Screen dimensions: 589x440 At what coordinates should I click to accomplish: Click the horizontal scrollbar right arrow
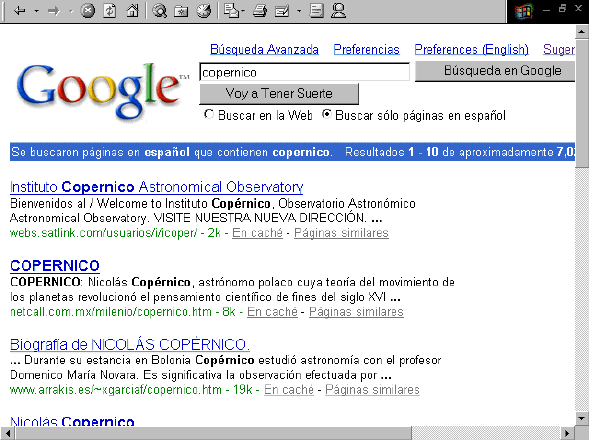coord(568,433)
